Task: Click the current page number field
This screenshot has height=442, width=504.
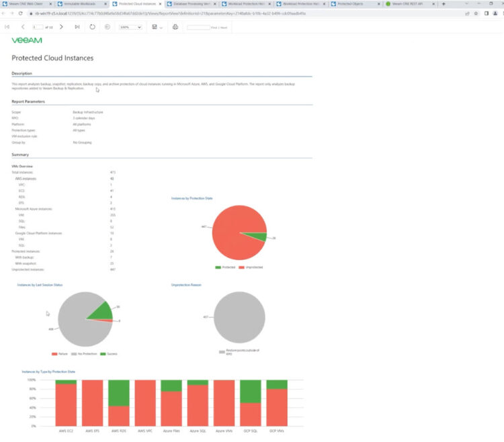Action: pyautogui.click(x=37, y=28)
